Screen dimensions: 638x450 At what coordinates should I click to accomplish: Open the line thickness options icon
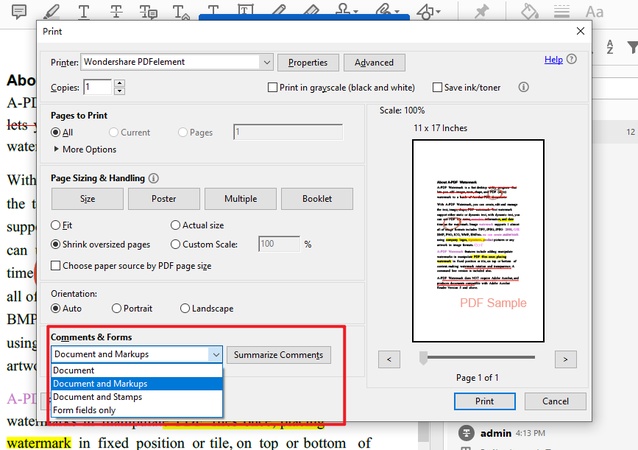click(x=562, y=11)
